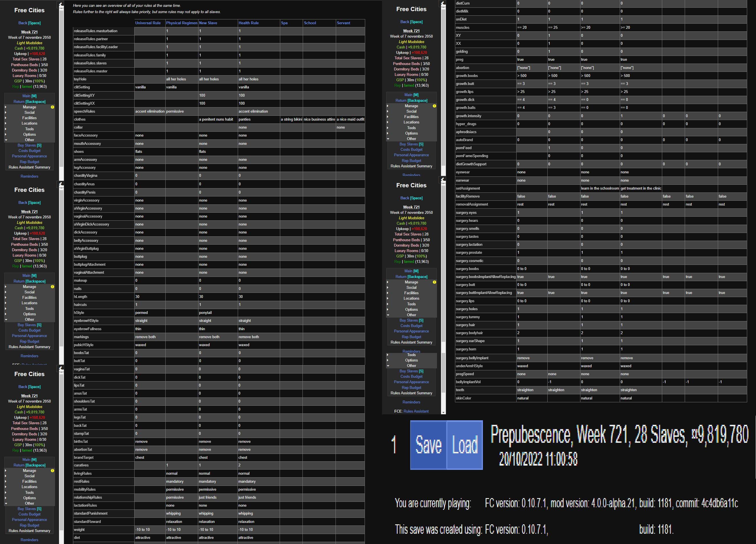
Task: Click the yellow warning icon beside Manage in the top-left sidebar
Action: click(52, 107)
